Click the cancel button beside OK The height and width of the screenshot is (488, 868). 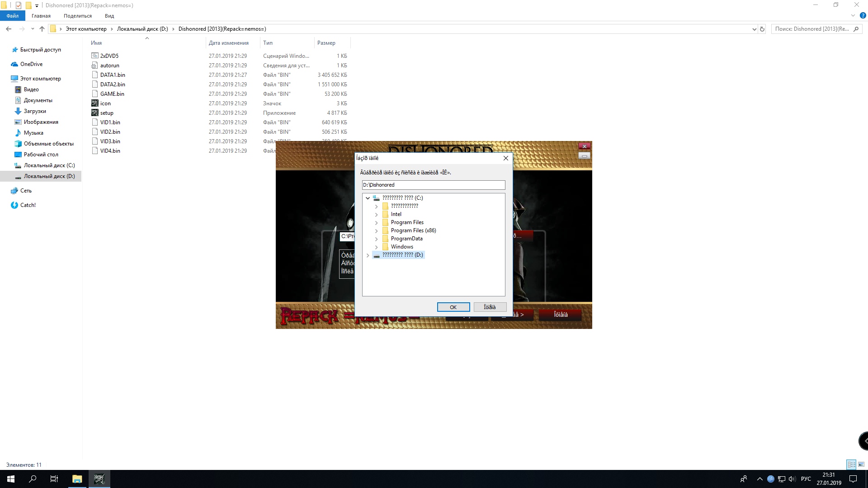pyautogui.click(x=490, y=307)
